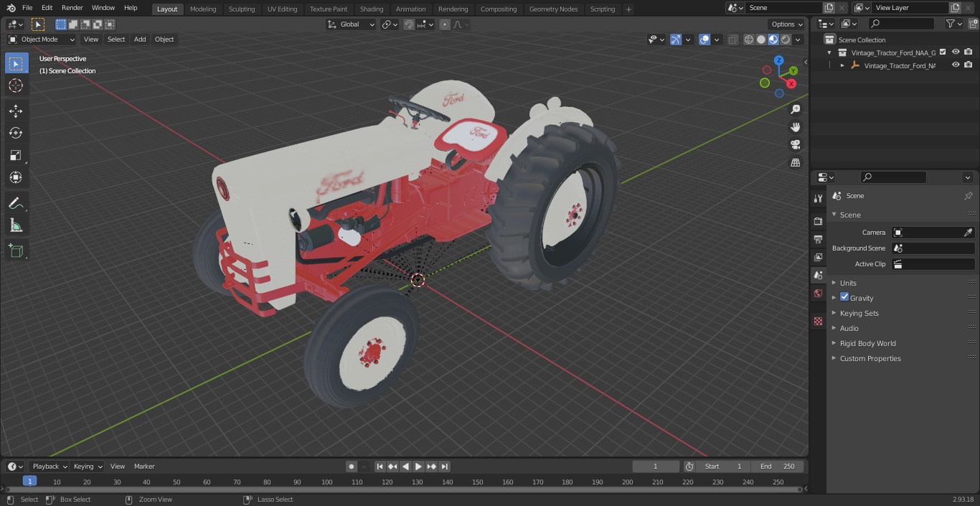Open the Render menu

72,8
